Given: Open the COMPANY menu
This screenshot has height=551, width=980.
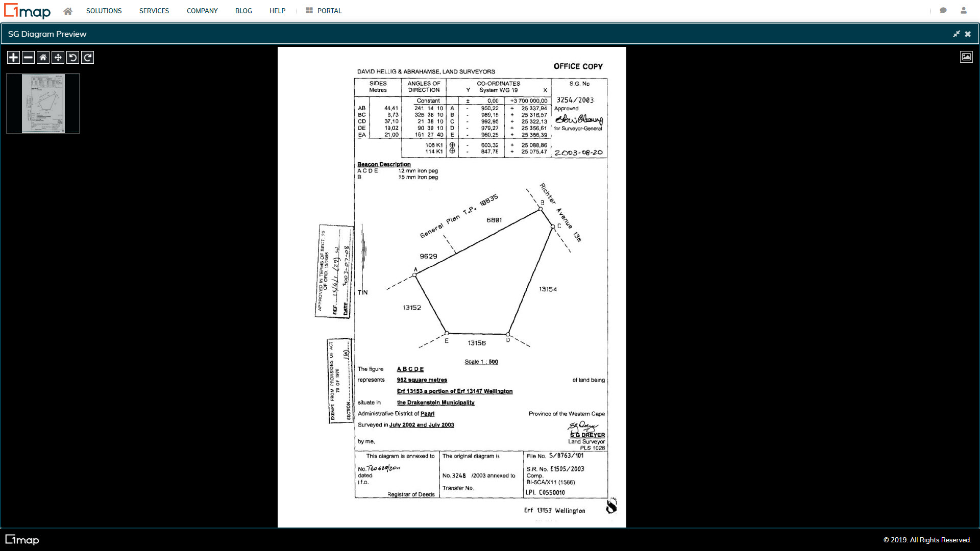Looking at the screenshot, I should tap(202, 11).
